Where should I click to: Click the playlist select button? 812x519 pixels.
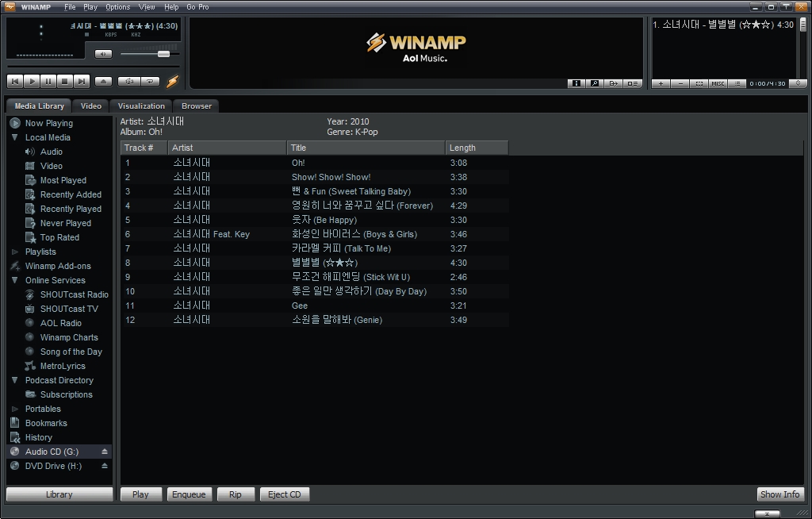[699, 83]
